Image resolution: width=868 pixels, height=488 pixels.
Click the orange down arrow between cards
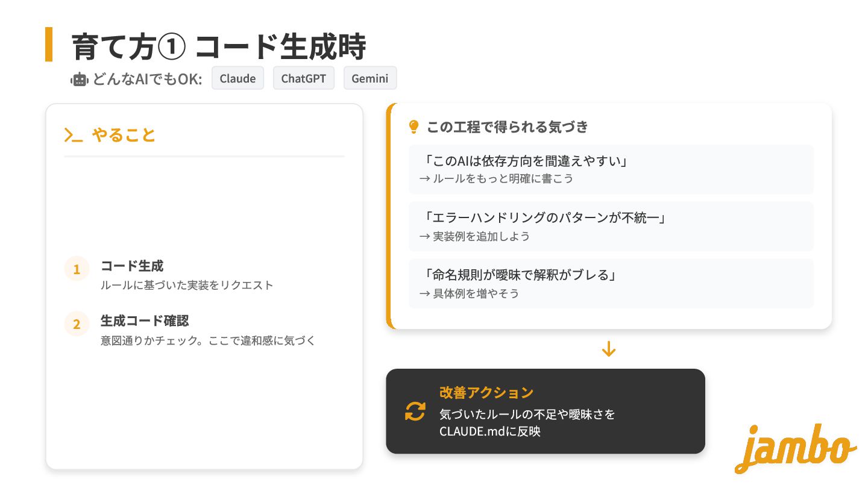pos(609,349)
